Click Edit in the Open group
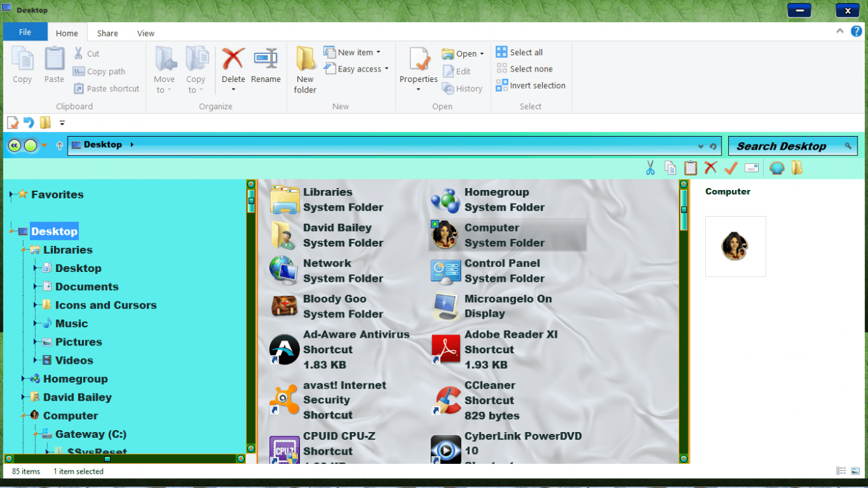Screen dimensions: 868x488 (x=457, y=72)
